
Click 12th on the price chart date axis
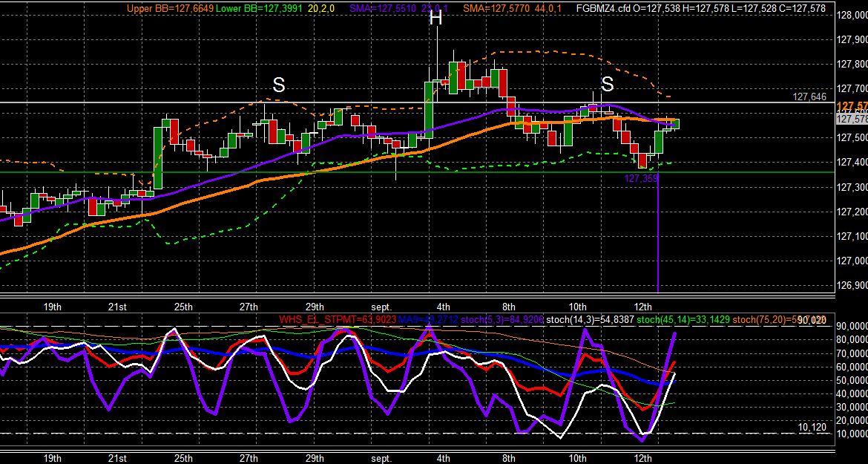coord(642,307)
